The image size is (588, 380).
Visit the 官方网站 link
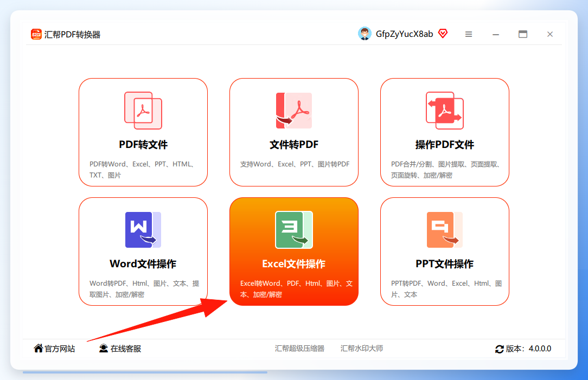pyautogui.click(x=60, y=349)
